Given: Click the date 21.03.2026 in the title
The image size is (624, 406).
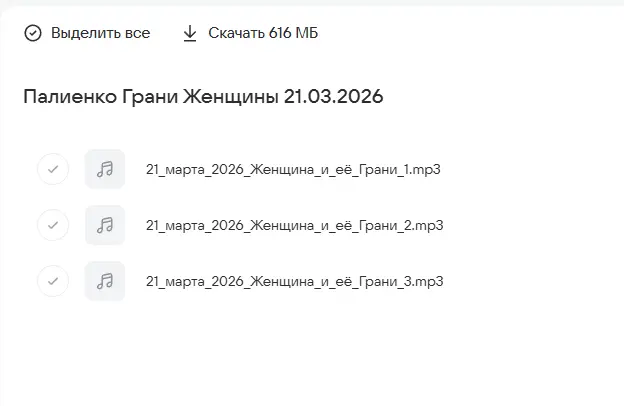Looking at the screenshot, I should pyautogui.click(x=333, y=97).
